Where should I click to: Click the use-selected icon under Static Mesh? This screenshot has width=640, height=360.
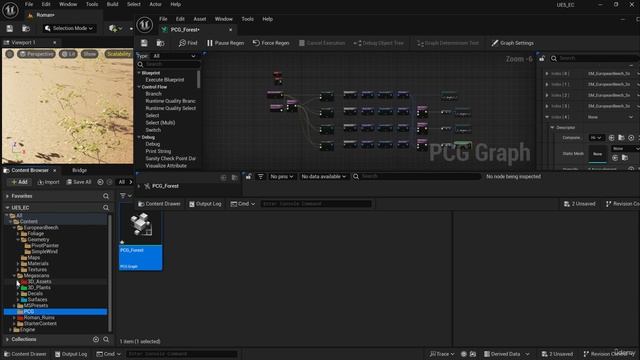tap(615, 158)
